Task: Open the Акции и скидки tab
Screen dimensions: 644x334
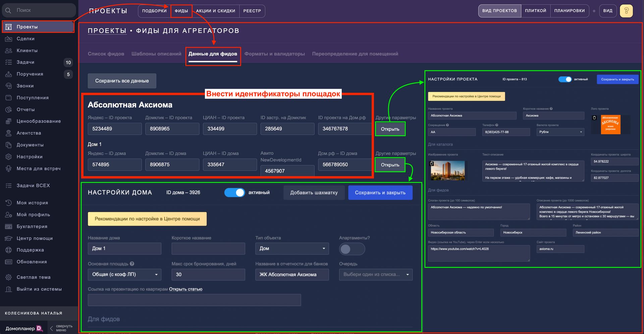Action: tap(215, 11)
